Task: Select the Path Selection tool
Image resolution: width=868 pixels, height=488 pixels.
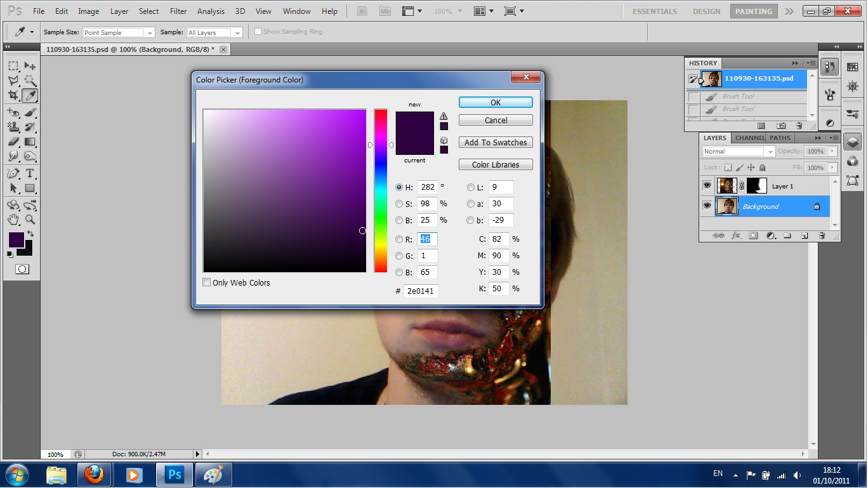Action: point(13,188)
